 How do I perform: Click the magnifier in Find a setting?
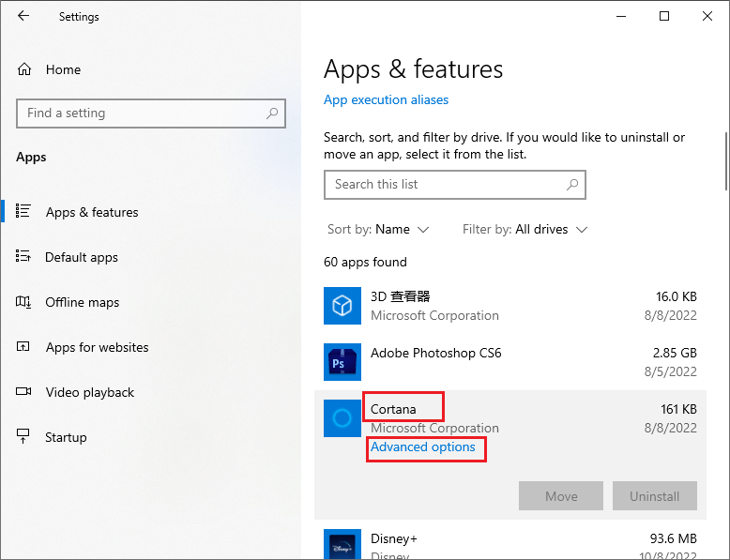point(272,114)
